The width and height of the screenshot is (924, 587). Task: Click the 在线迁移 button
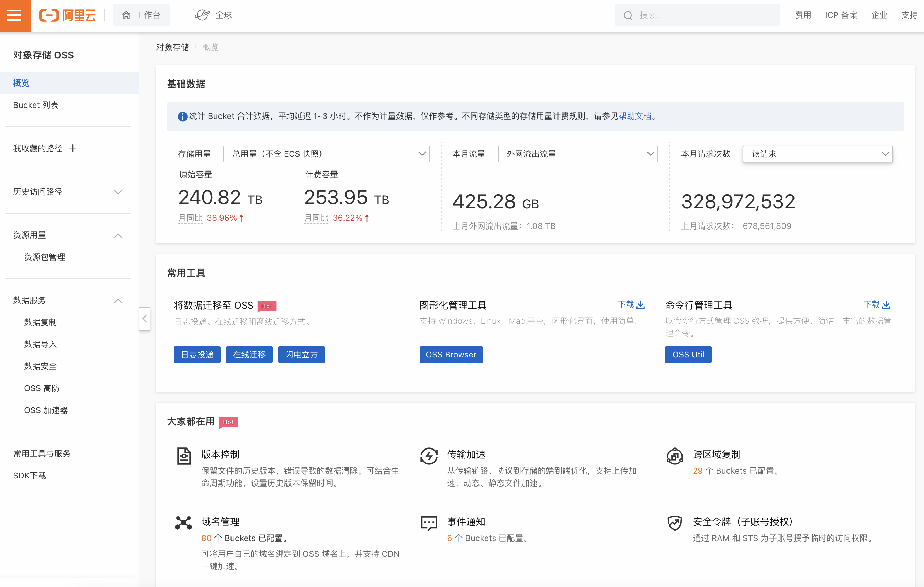pos(249,355)
